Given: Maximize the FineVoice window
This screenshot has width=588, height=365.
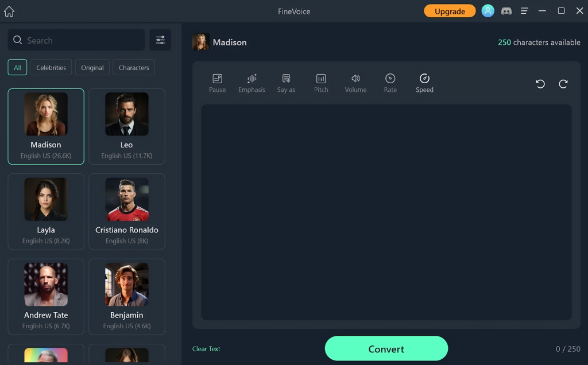Looking at the screenshot, I should 561,11.
